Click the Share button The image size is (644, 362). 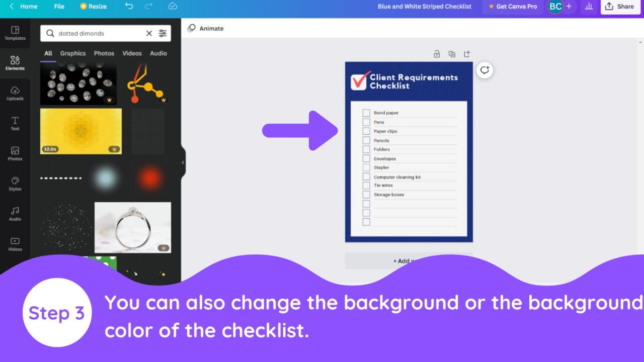620,7
